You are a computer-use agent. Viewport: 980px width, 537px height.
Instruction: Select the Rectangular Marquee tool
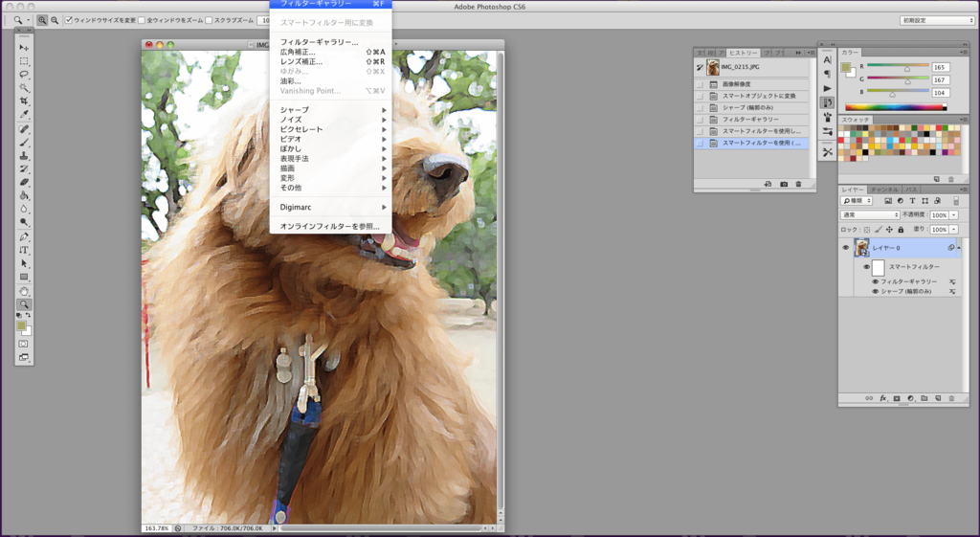[24, 61]
